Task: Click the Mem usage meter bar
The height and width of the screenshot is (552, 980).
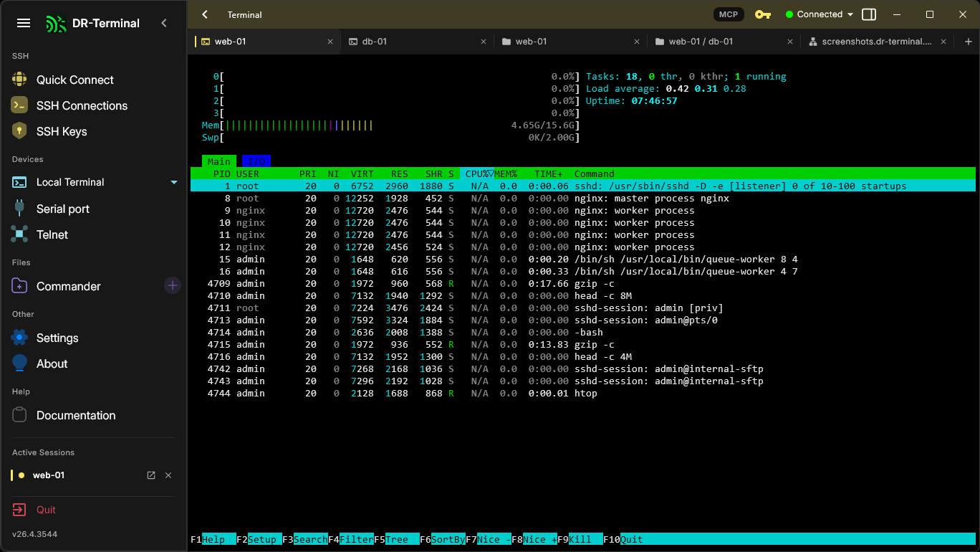Action: pos(390,125)
